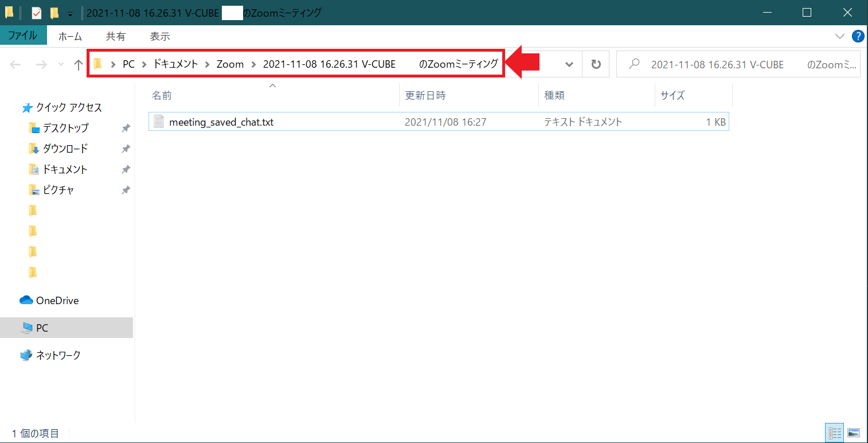Click the テキスト ドキュメント type cell
Image resolution: width=868 pixels, height=443 pixels.
(x=583, y=122)
